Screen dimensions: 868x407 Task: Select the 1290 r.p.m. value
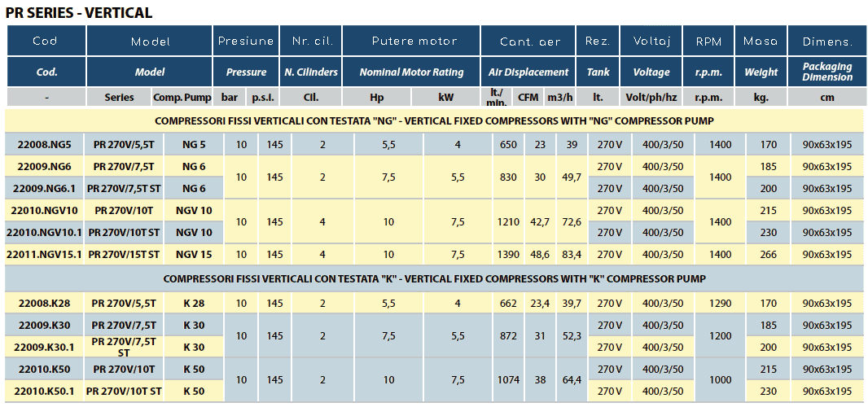tap(708, 303)
